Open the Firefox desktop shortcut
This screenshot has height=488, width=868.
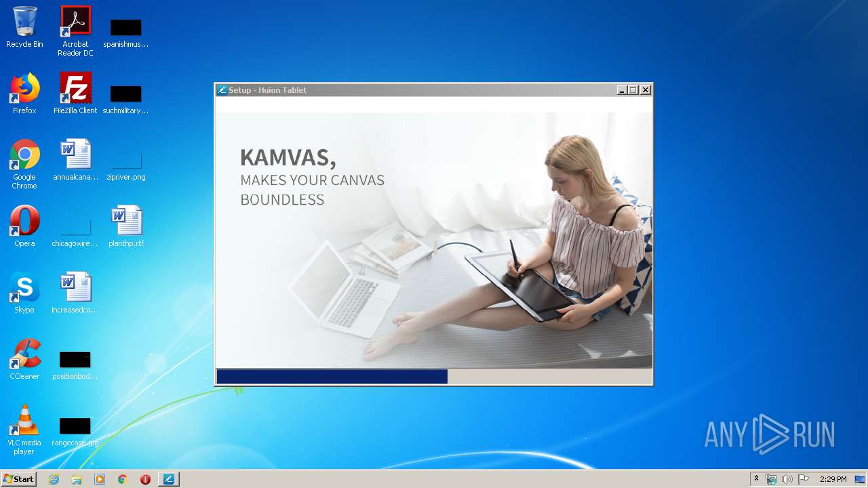tap(24, 94)
